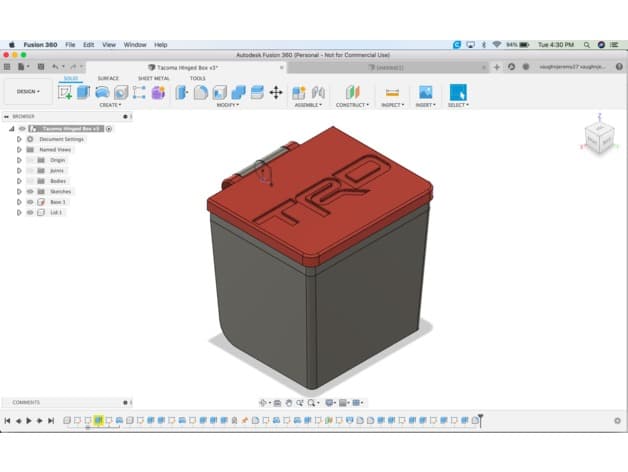Jump to the timeline beginning
Viewport: 628px width, 472px height.
coord(7,421)
